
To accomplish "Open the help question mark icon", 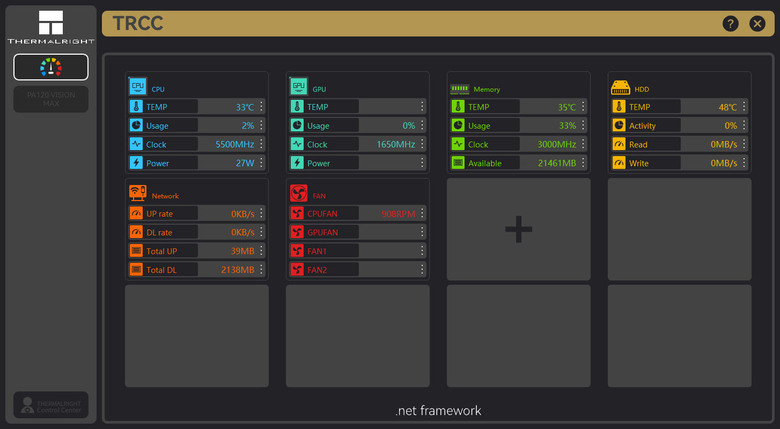I will coord(730,23).
